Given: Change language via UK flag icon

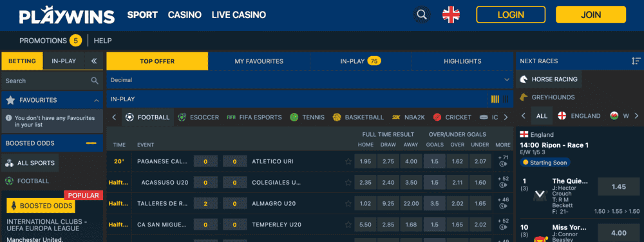Looking at the screenshot, I should (x=451, y=15).
